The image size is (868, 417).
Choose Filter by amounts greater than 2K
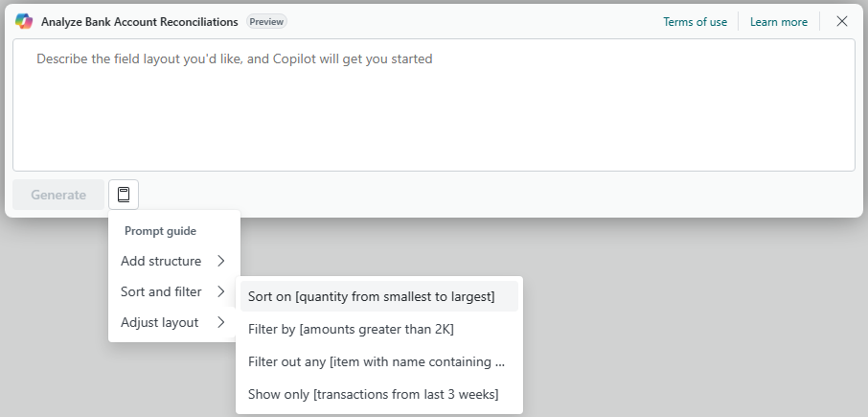pos(379,329)
